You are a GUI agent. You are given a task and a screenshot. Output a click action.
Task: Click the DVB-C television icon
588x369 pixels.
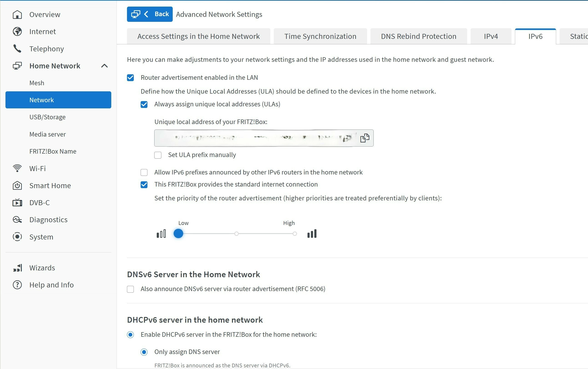point(17,203)
